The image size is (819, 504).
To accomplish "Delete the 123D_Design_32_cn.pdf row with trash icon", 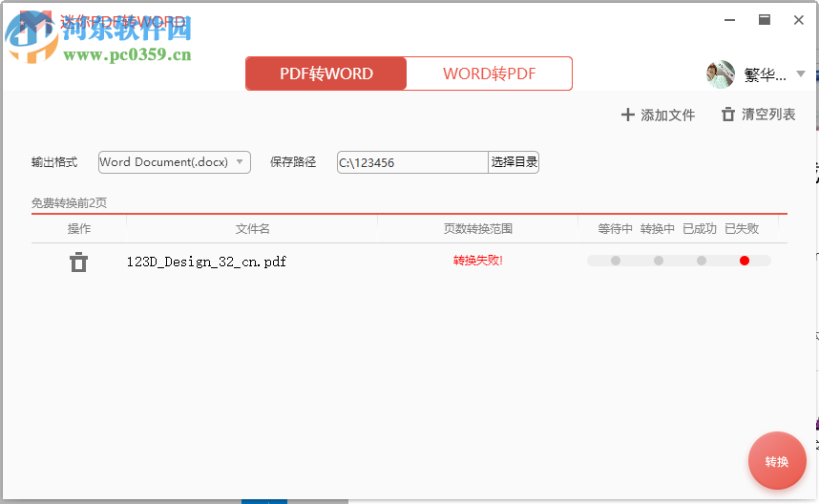I will coord(78,262).
